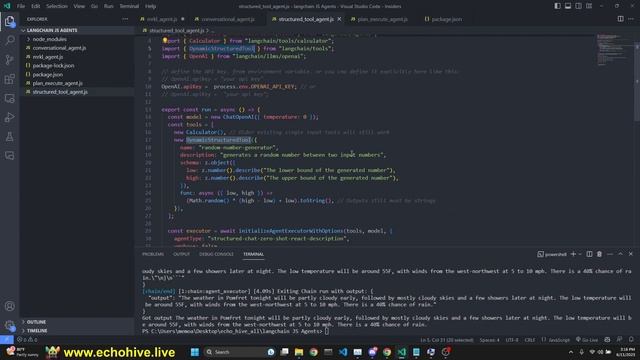
Task: Open the File menu
Action: click(x=21, y=6)
